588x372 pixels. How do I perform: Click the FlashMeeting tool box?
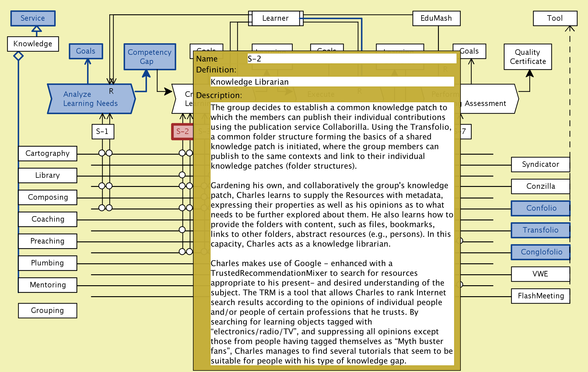541,296
